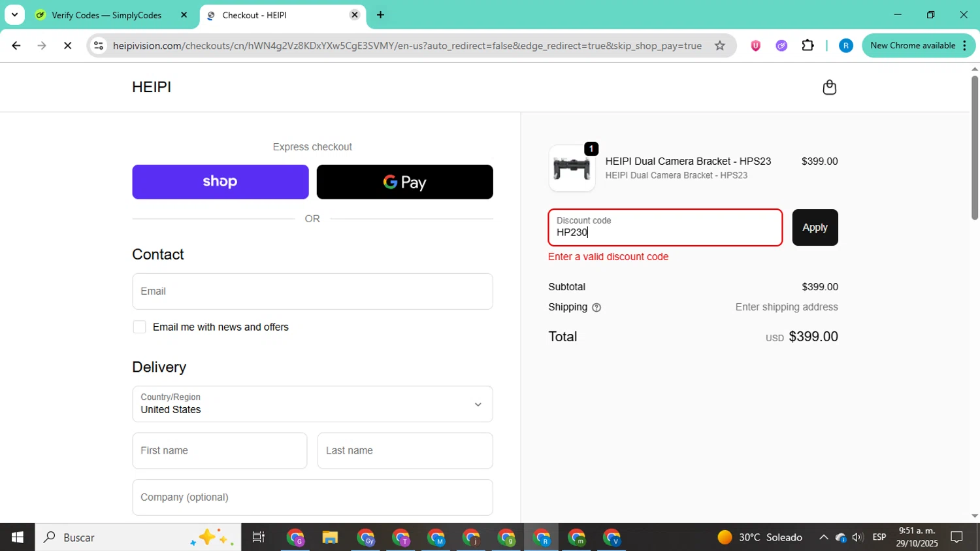Click the product title HEIPI Dual Camera Bracket - HPS23
This screenshot has width=980, height=551.
point(688,161)
